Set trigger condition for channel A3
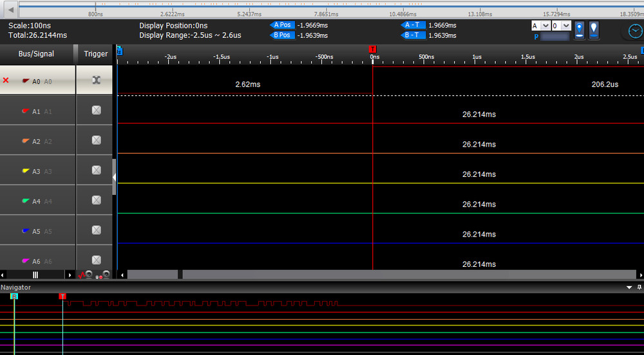This screenshot has width=644, height=355. 96,170
